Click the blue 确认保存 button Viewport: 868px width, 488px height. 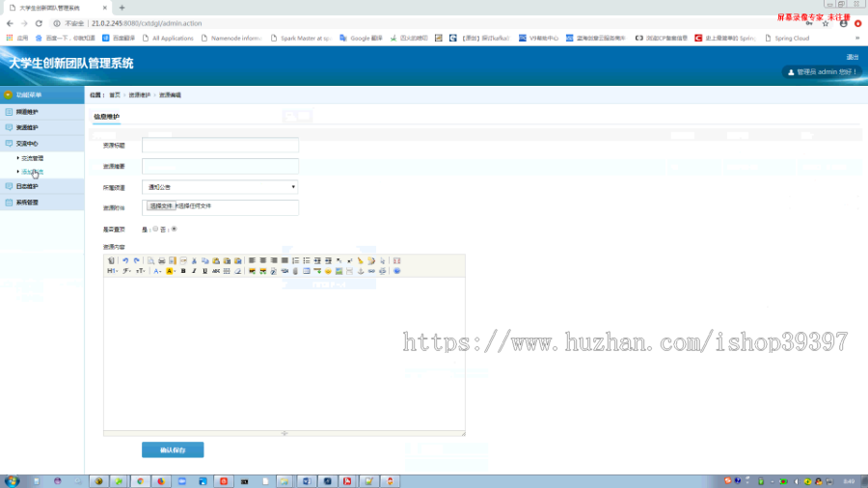click(x=173, y=449)
